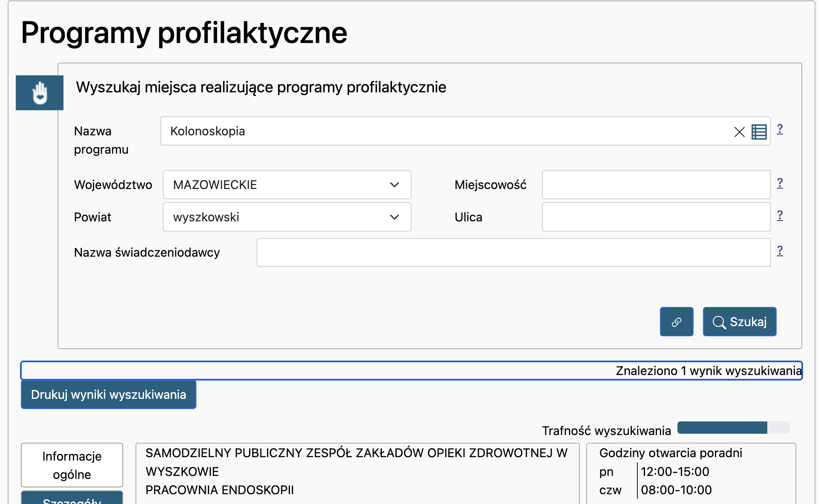Open the program list picker icon

759,132
